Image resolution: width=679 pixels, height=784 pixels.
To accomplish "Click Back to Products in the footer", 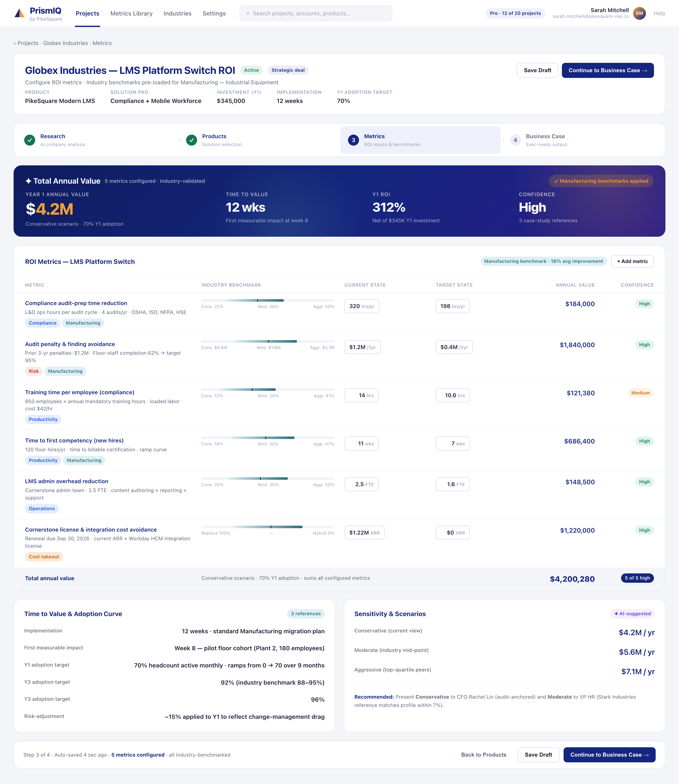I will pos(484,755).
